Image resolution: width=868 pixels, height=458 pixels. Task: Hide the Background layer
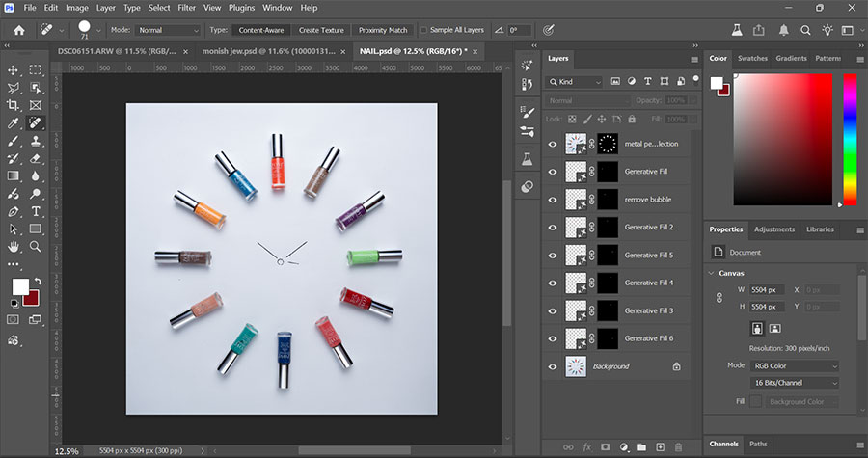click(553, 366)
